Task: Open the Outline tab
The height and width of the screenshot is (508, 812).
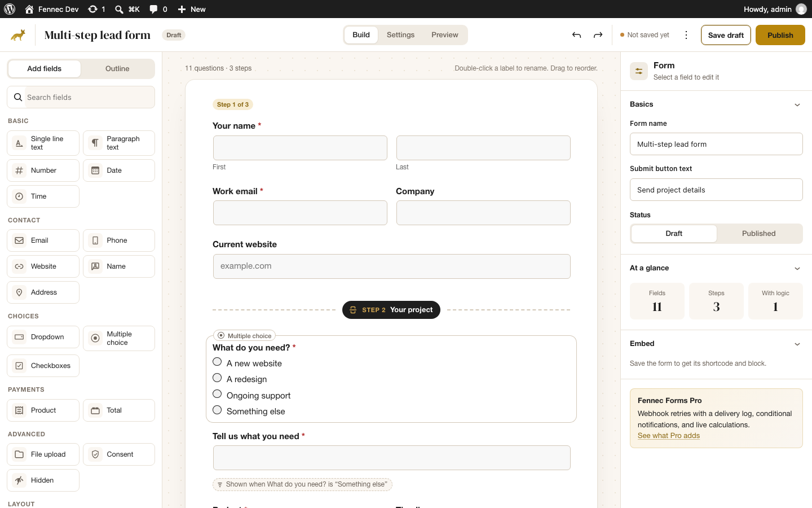Action: [x=117, y=69]
